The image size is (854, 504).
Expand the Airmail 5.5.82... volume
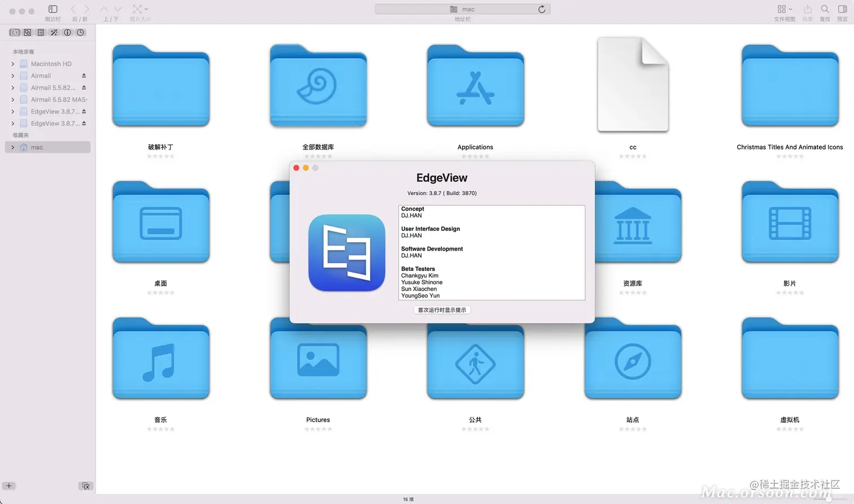pyautogui.click(x=13, y=87)
